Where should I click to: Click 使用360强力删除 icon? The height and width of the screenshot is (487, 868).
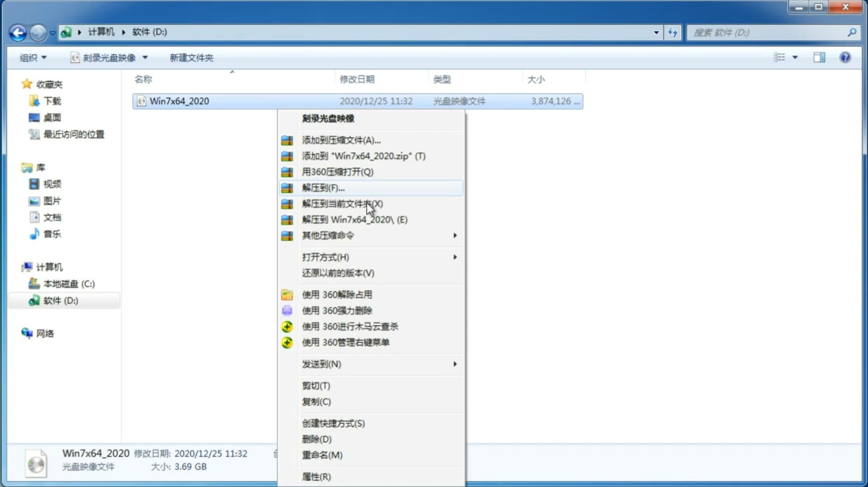click(286, 310)
